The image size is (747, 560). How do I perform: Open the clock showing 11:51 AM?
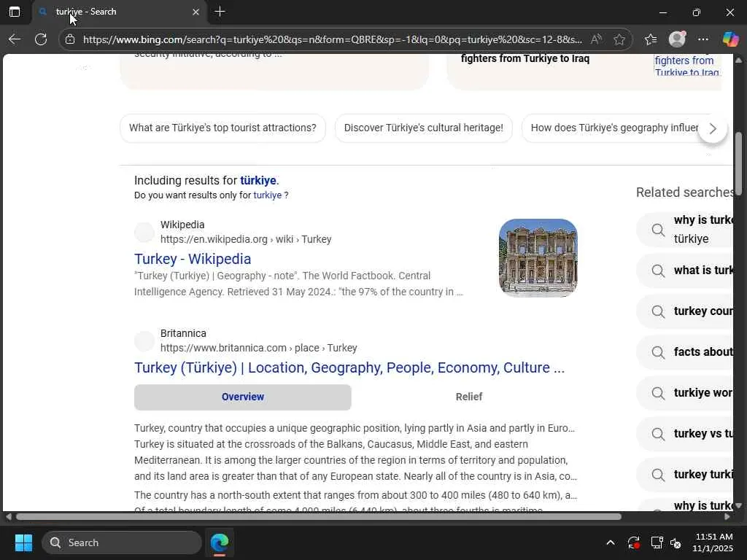click(x=713, y=542)
